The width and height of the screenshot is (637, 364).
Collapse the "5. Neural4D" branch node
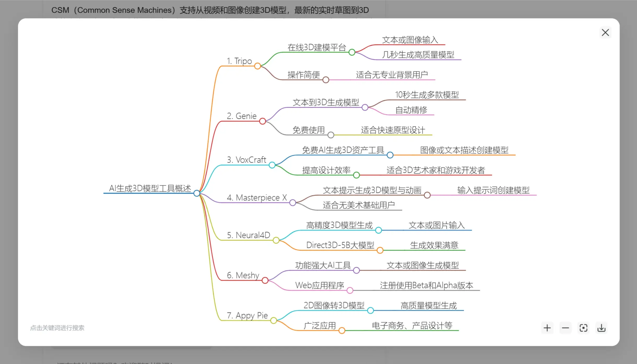[276, 240]
